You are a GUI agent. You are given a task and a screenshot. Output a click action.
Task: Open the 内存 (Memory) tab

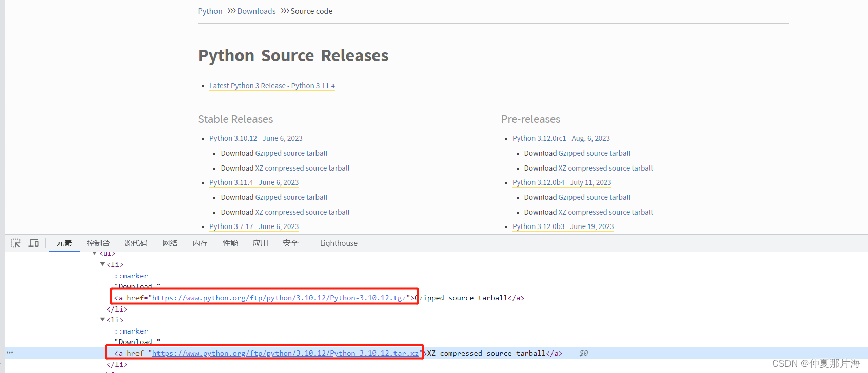tap(200, 243)
